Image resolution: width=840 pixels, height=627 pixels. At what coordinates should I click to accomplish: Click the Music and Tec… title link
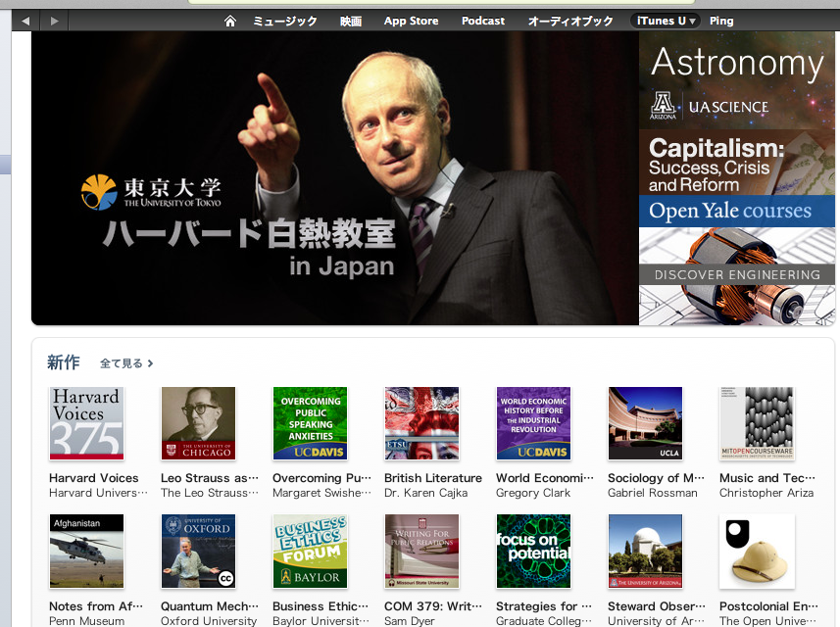767,478
